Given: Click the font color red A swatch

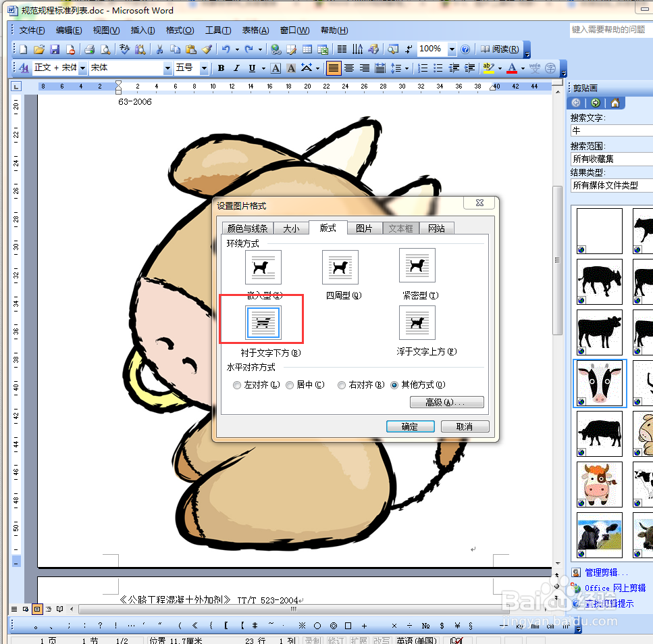Looking at the screenshot, I should [513, 68].
